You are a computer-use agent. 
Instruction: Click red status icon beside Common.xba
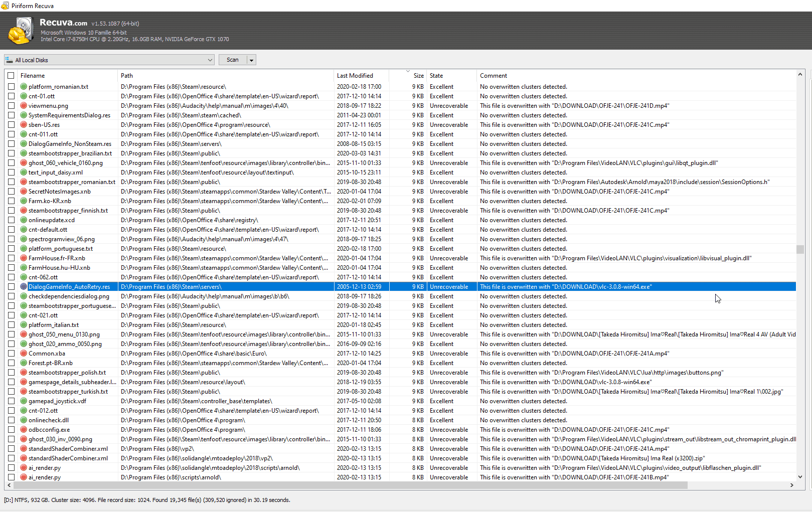[24, 354]
